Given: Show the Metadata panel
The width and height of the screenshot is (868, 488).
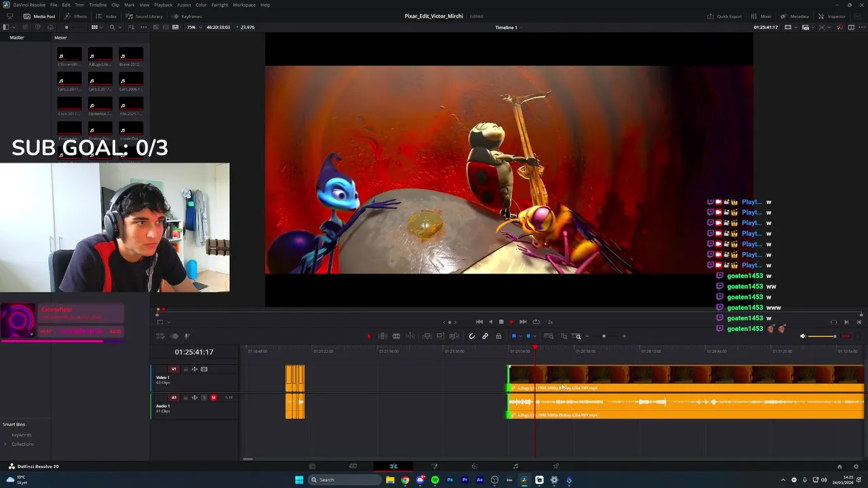Looking at the screenshot, I should [795, 16].
